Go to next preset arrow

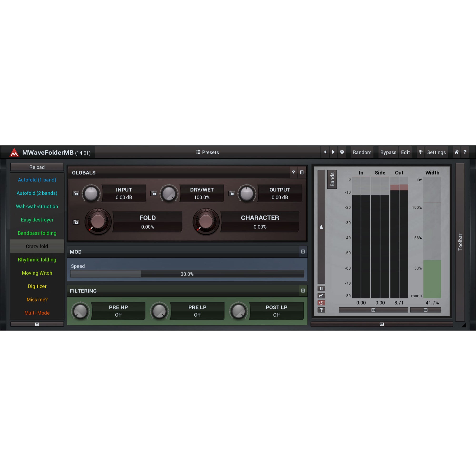333,152
